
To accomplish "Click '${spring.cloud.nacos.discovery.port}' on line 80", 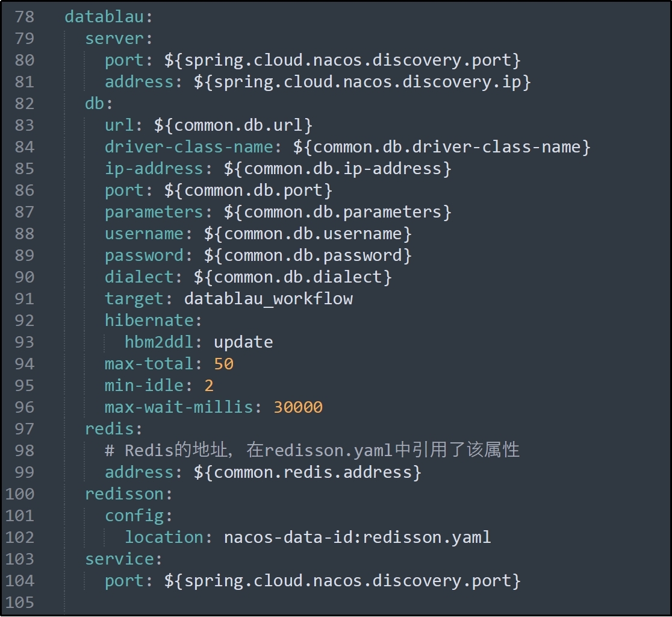I will tap(342, 60).
